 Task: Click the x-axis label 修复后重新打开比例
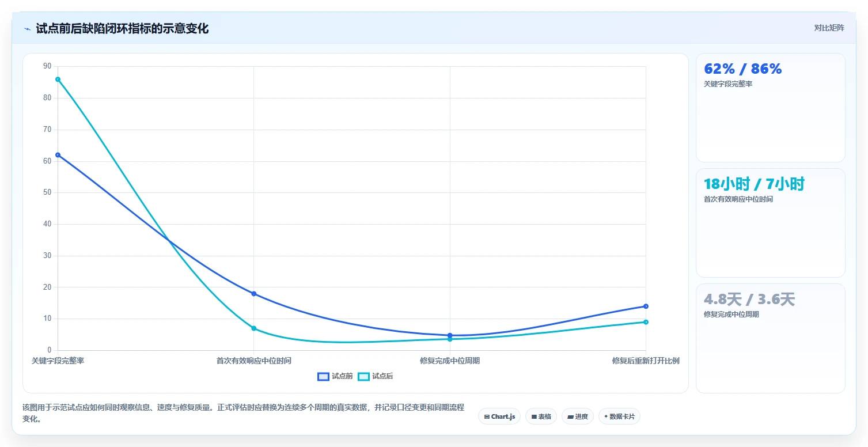tap(646, 361)
